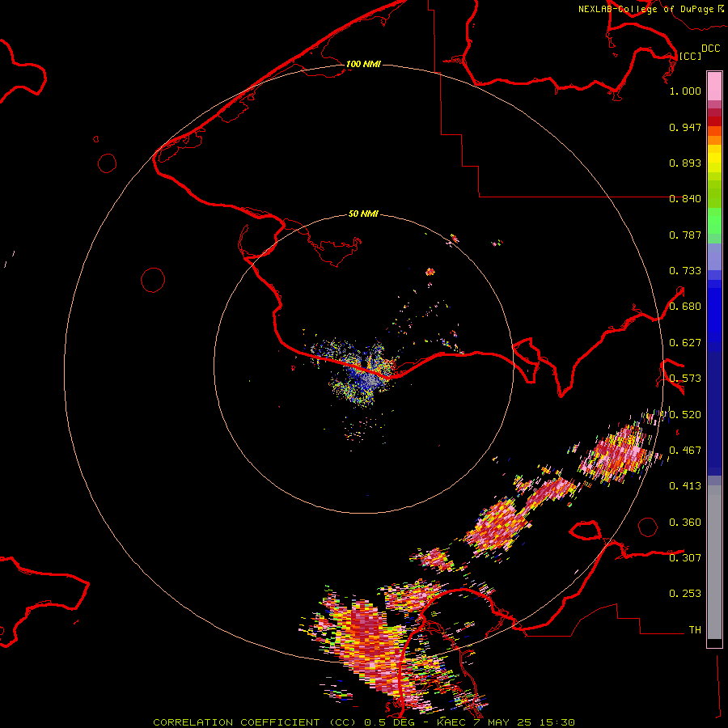Click the 0.787 scale value
Viewport: 728px width, 728px height.
685,235
